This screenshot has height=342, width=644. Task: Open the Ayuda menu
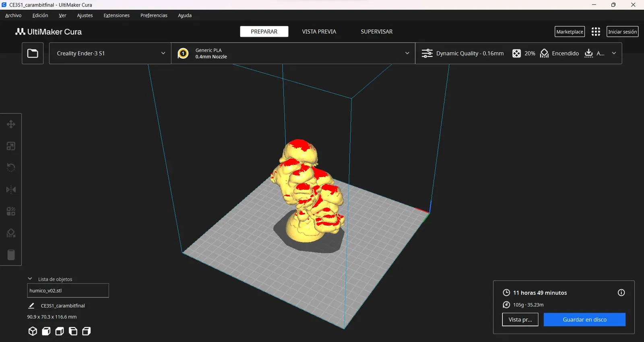[x=185, y=15]
